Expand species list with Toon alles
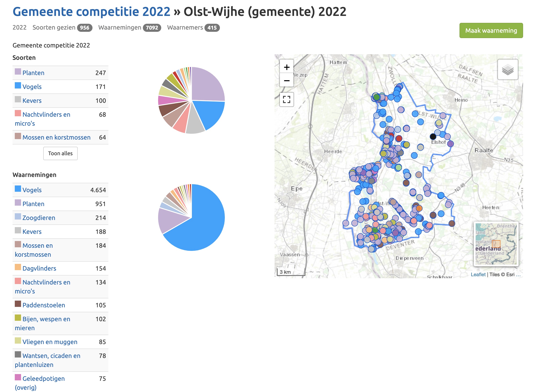Screen dimensions: 541x392 (x=60, y=153)
